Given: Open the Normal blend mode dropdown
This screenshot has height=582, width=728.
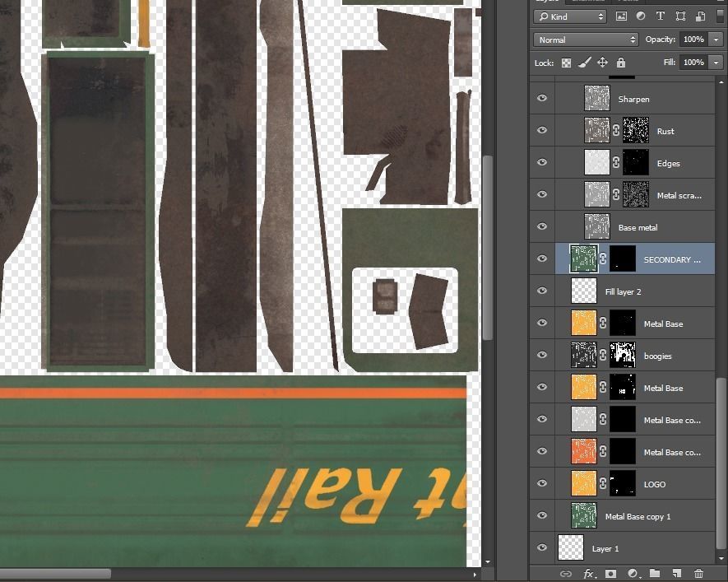Looking at the screenshot, I should coord(586,40).
